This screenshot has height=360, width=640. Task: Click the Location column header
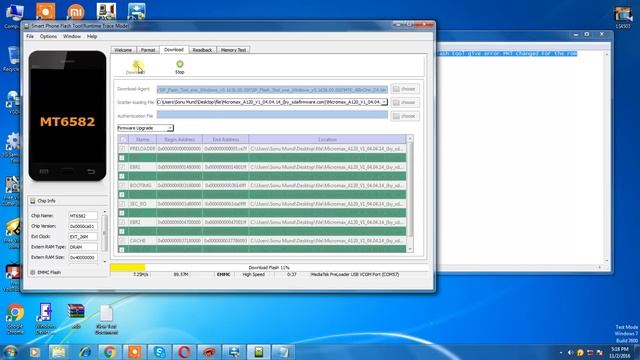pyautogui.click(x=327, y=140)
